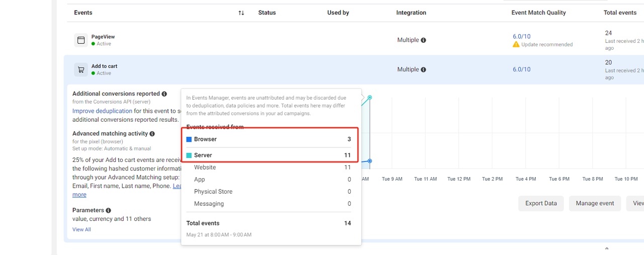Open PageView's 6.0/10 match quality score
The image size is (644, 255).
click(521, 36)
